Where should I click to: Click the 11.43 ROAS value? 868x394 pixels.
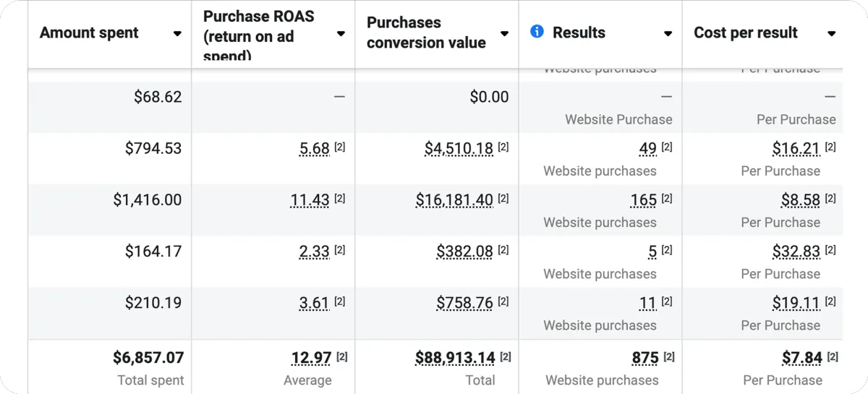coord(310,200)
